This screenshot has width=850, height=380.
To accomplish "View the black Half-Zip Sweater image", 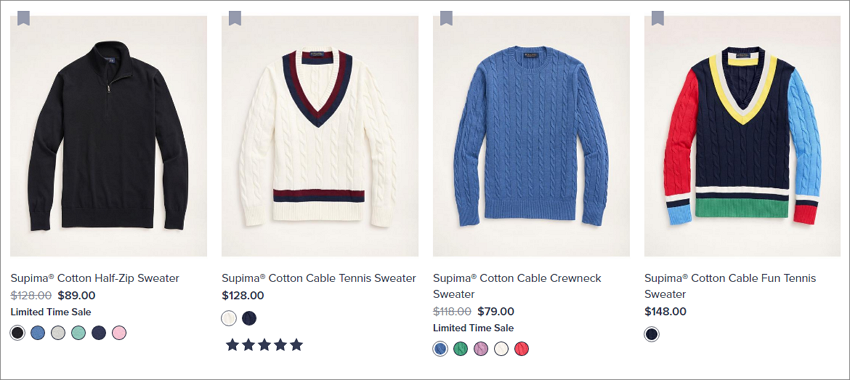I will [x=108, y=136].
